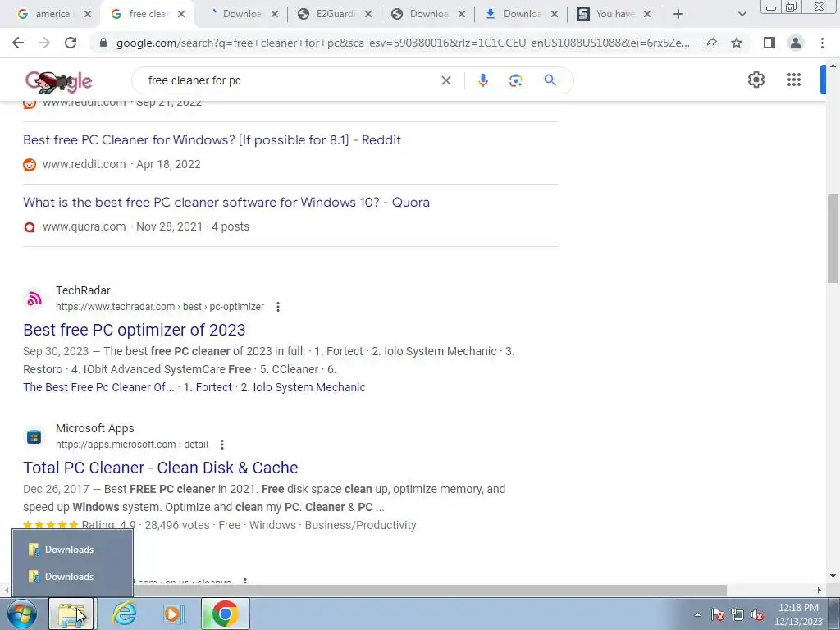Open more options for Microsoft Apps result
Image resolution: width=840 pixels, height=630 pixels.
[x=221, y=445]
